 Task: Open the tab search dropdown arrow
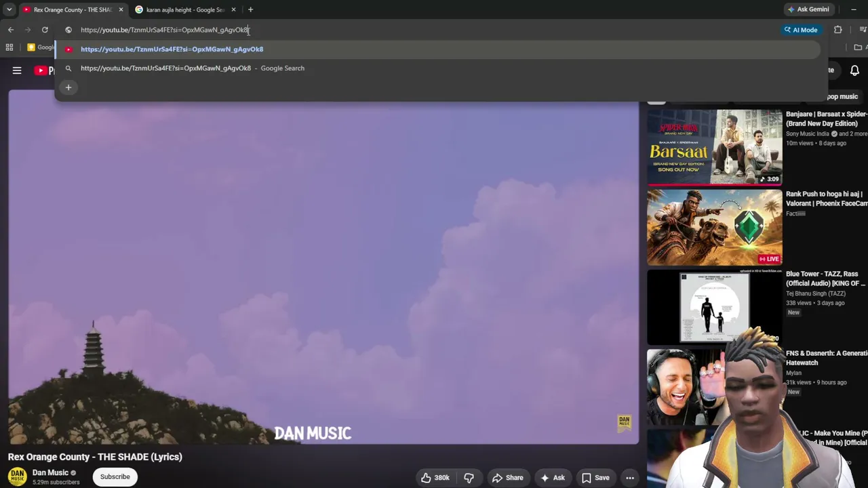tap(9, 9)
